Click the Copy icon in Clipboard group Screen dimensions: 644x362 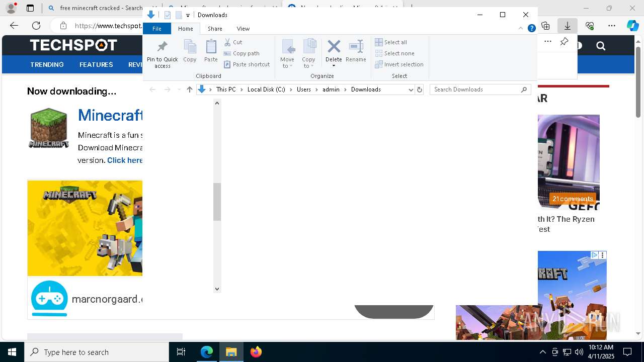(190, 51)
